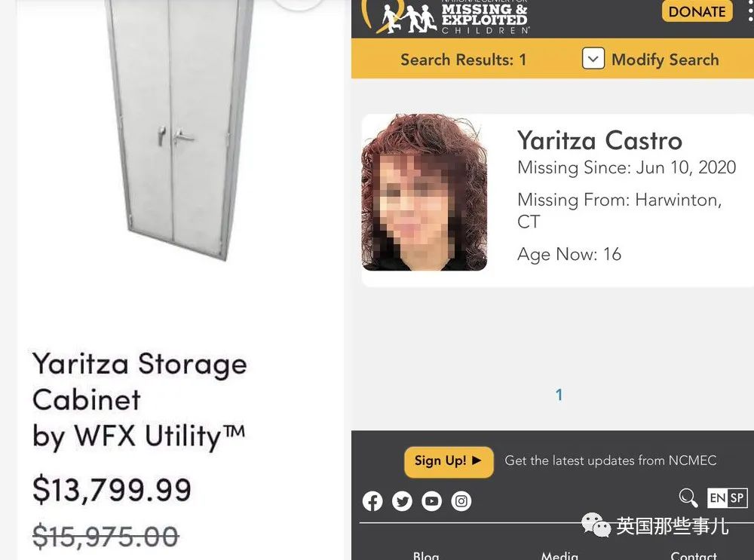Open the Instagram social icon
Image resolution: width=754 pixels, height=560 pixels.
click(x=461, y=501)
